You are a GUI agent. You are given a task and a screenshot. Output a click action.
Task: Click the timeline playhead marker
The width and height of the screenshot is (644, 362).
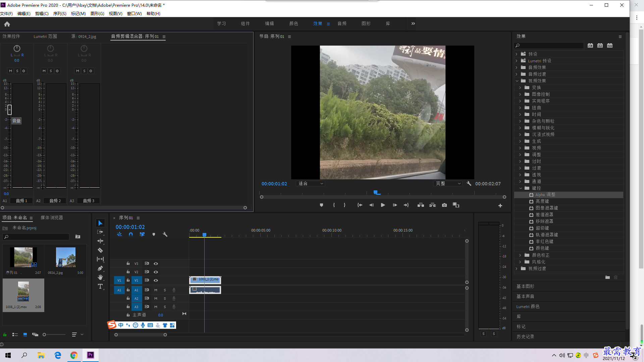pyautogui.click(x=204, y=235)
